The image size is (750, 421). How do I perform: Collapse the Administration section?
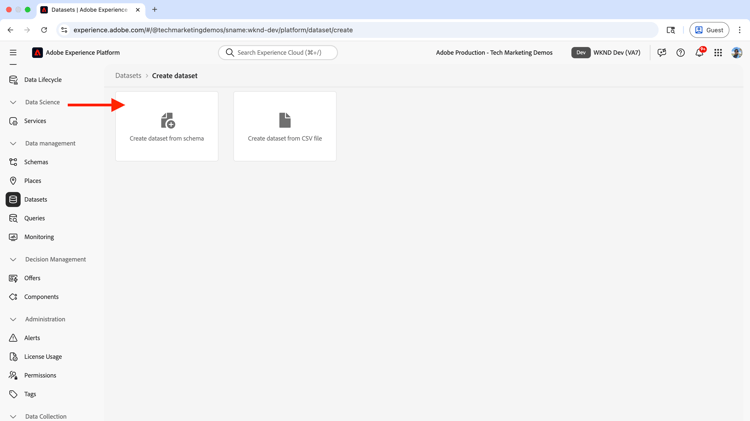pyautogui.click(x=13, y=319)
